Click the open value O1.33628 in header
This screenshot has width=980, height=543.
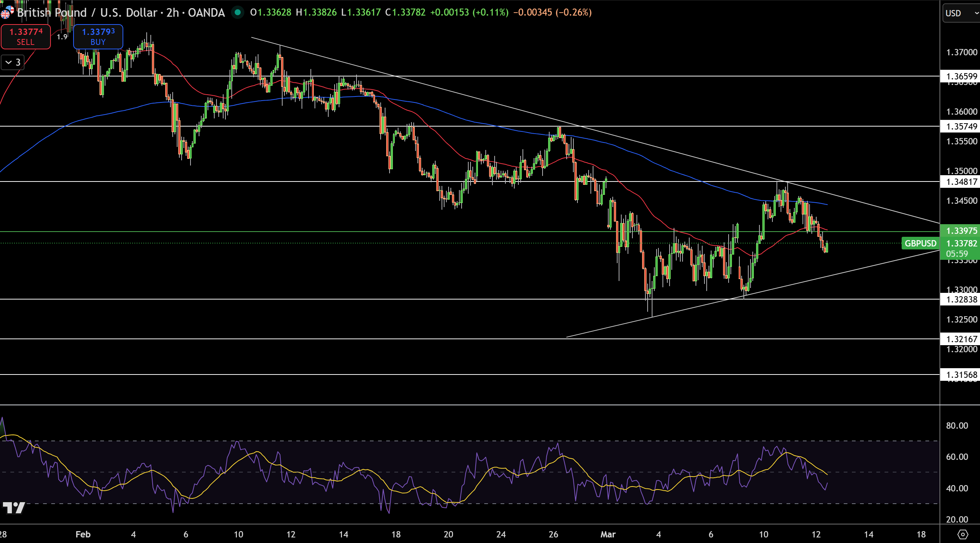[270, 13]
